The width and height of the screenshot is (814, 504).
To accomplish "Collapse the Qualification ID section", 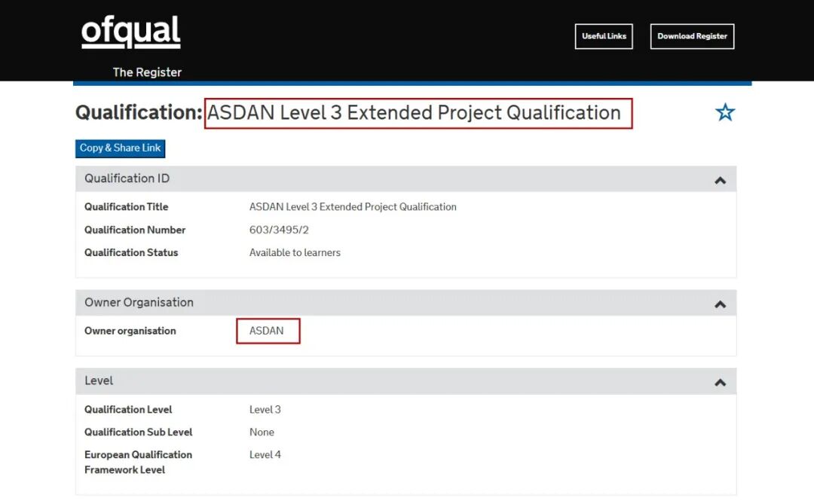I will pyautogui.click(x=720, y=179).
